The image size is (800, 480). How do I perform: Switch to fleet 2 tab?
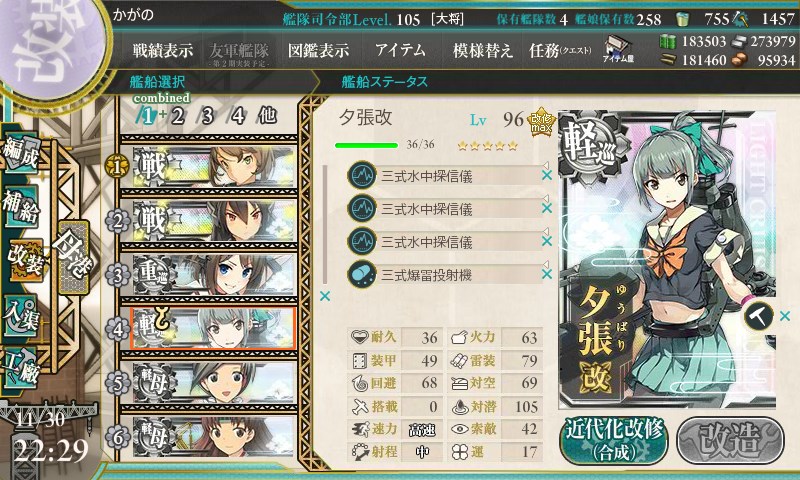tap(177, 116)
